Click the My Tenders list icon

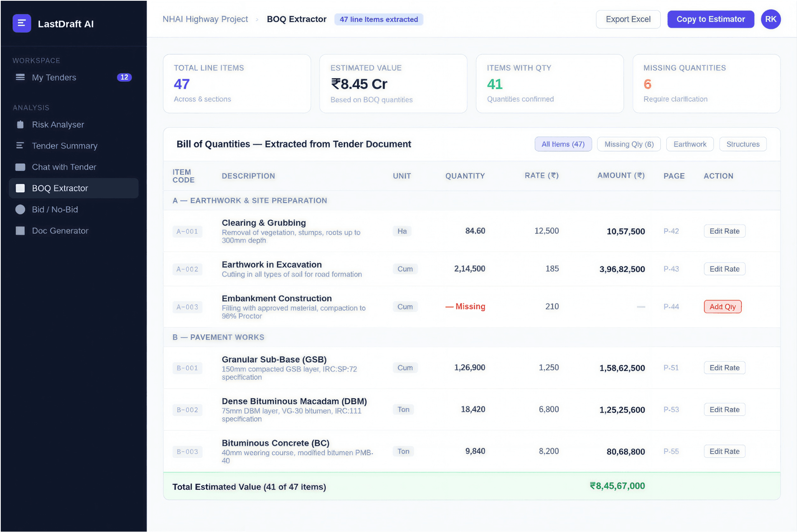point(20,77)
